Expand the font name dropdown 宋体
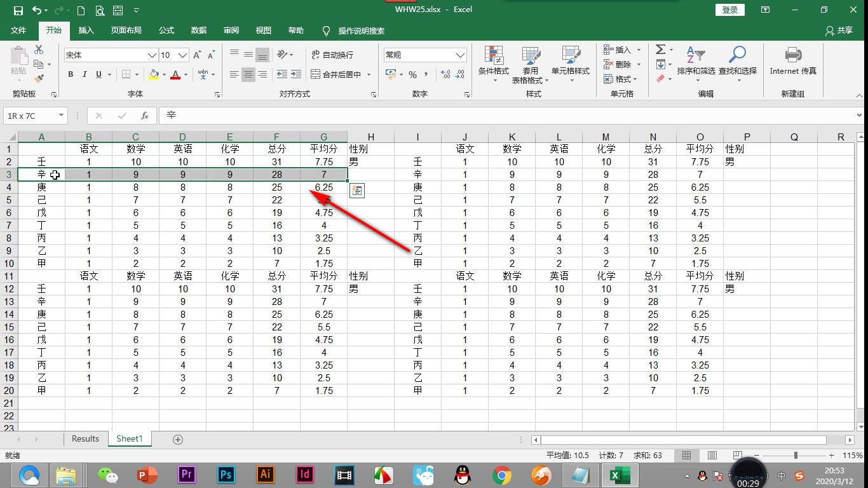The height and width of the screenshot is (488, 868). (x=152, y=55)
